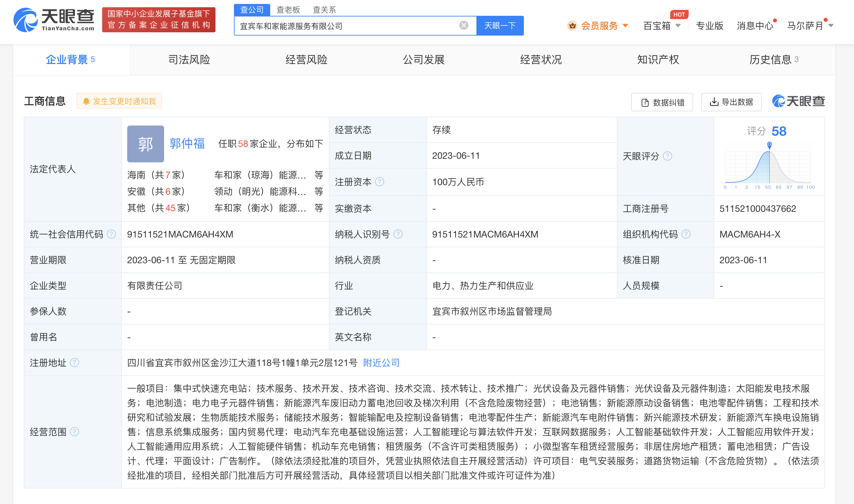Click organization code MACM6AH4-X
The image size is (854, 504).
tap(750, 234)
